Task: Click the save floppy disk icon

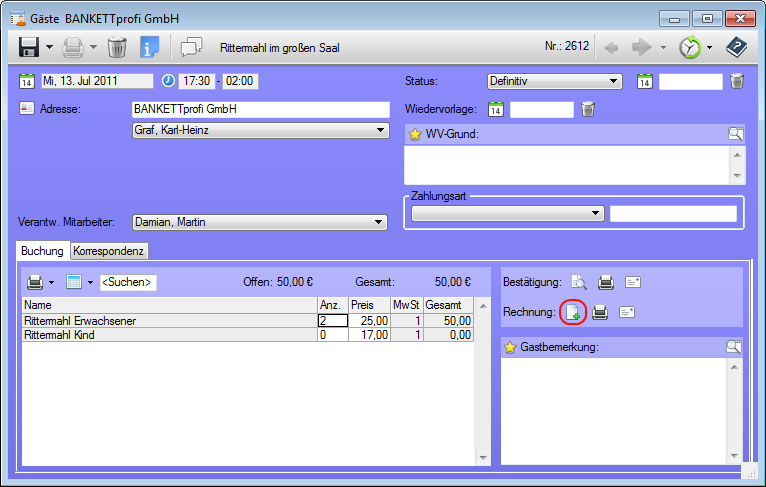Action: 29,47
